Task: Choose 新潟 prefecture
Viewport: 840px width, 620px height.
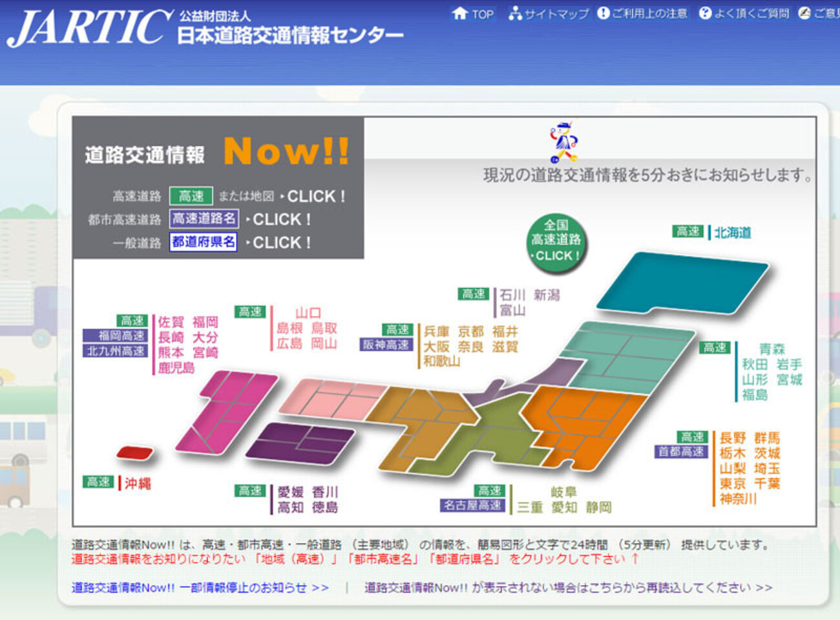Action: pyautogui.click(x=547, y=295)
